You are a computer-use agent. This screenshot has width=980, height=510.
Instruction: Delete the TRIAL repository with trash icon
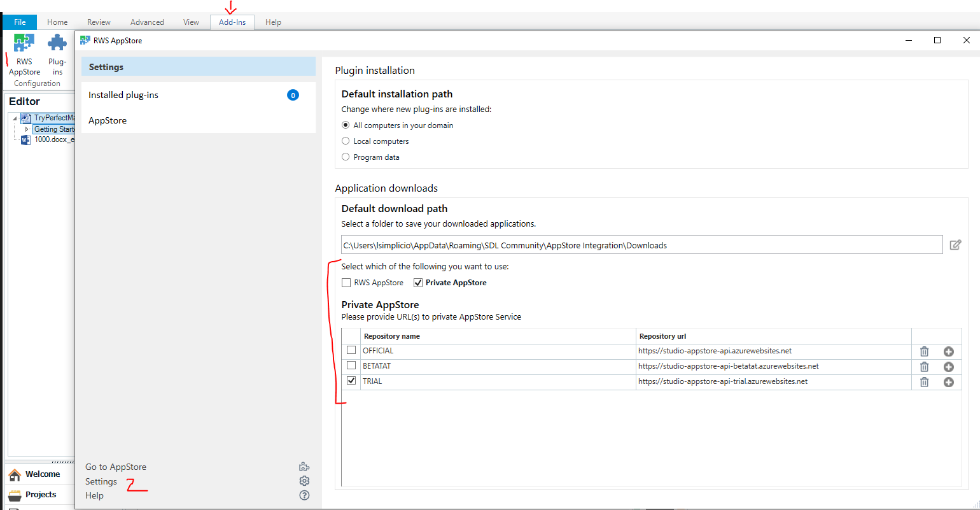coord(924,382)
